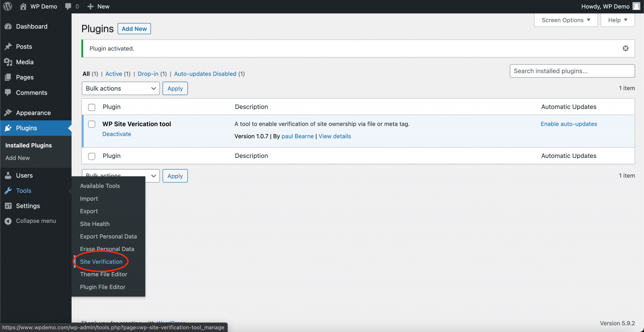
Task: Click the Collapse menu arrow icon
Action: point(8,221)
